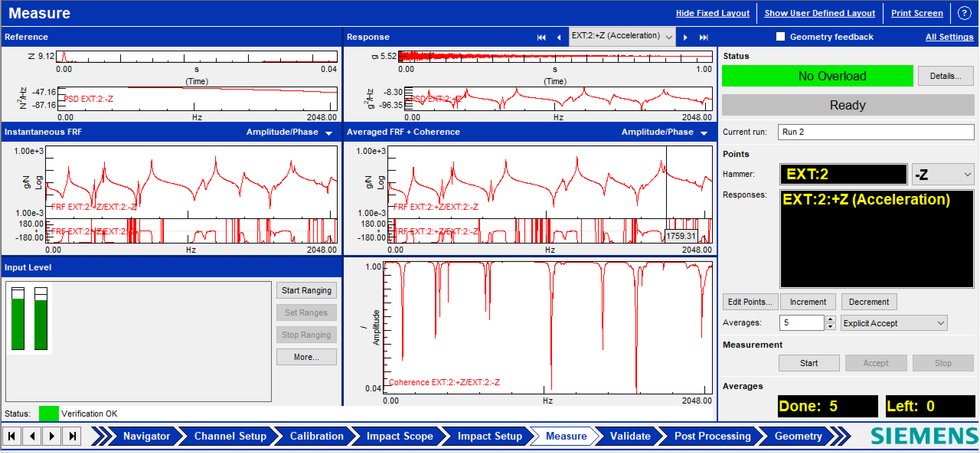Image resolution: width=980 pixels, height=453 pixels.
Task: Open Averaged FRF Amplitude/Phase dropdown
Action: 665,132
